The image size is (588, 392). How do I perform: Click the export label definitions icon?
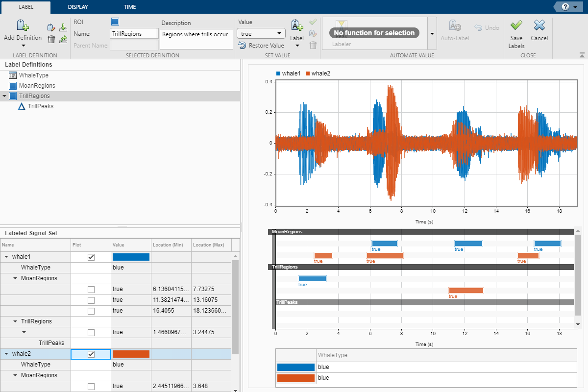tap(63, 39)
